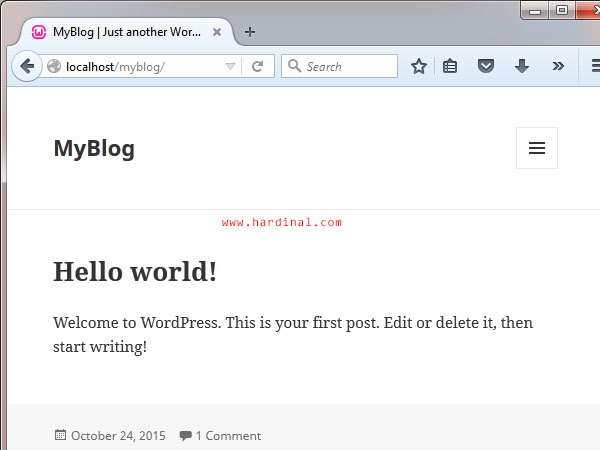Click the globe site identity icon
The height and width of the screenshot is (450, 600).
(x=54, y=67)
